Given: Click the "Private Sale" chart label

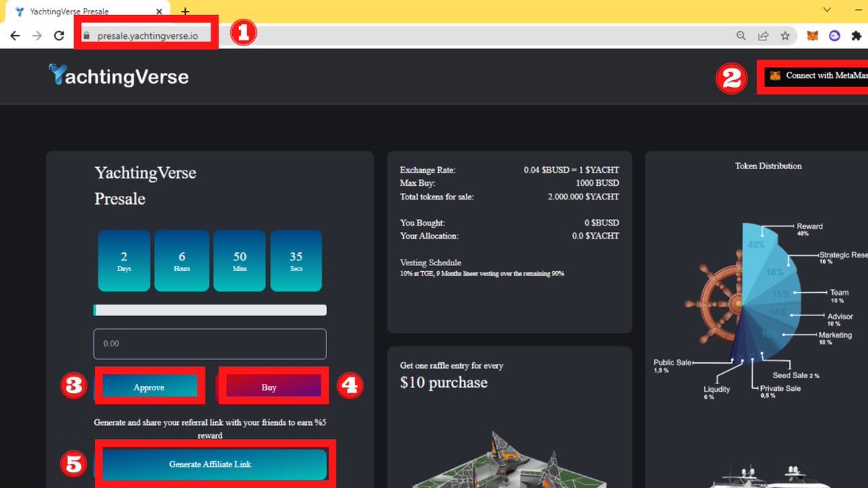Looking at the screenshot, I should click(780, 388).
